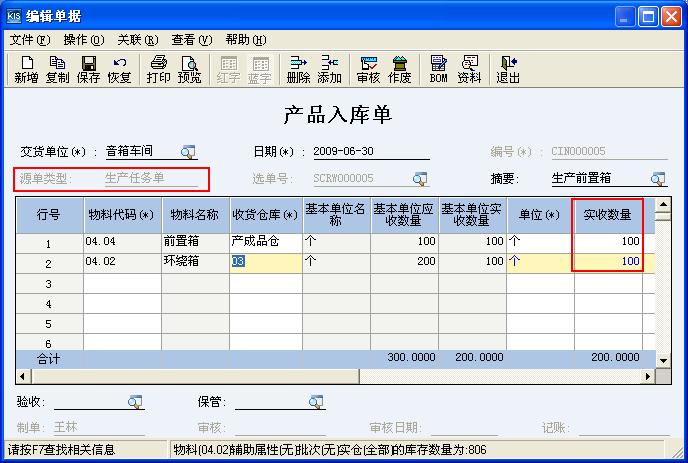This screenshot has height=463, width=688.
Task: Audit the document with 审核 icon
Action: pos(369,69)
